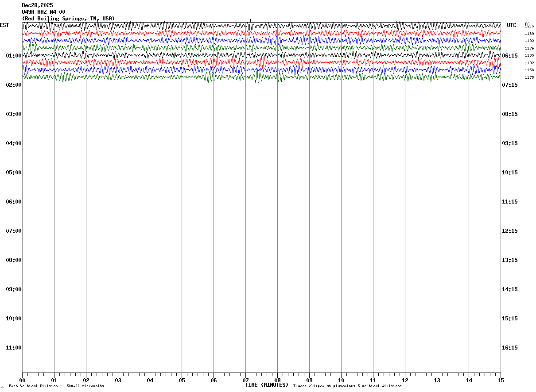Screen dimensions: 536x392
Task: Click the Traces clipped at plus/minus 5 divisions note
Action: (347, 386)
